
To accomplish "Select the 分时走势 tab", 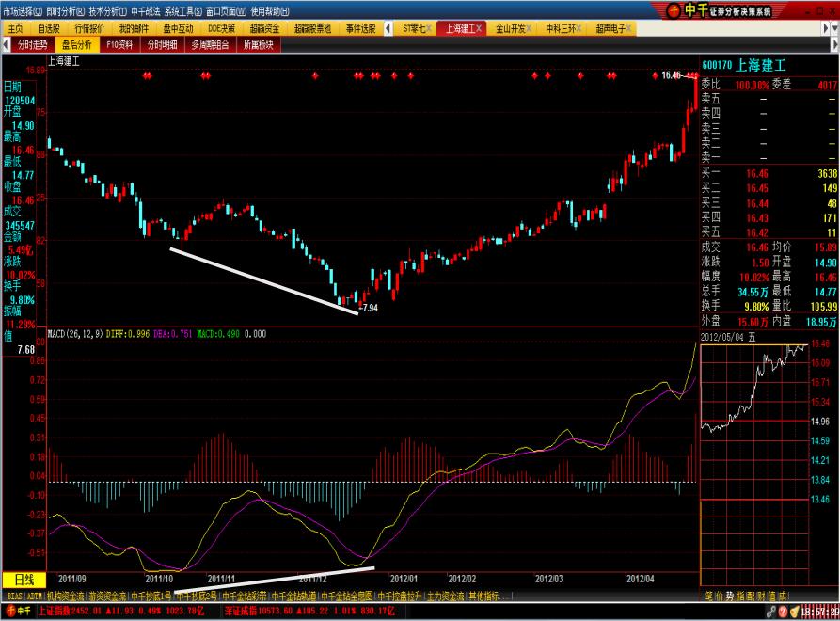I will pos(32,43).
